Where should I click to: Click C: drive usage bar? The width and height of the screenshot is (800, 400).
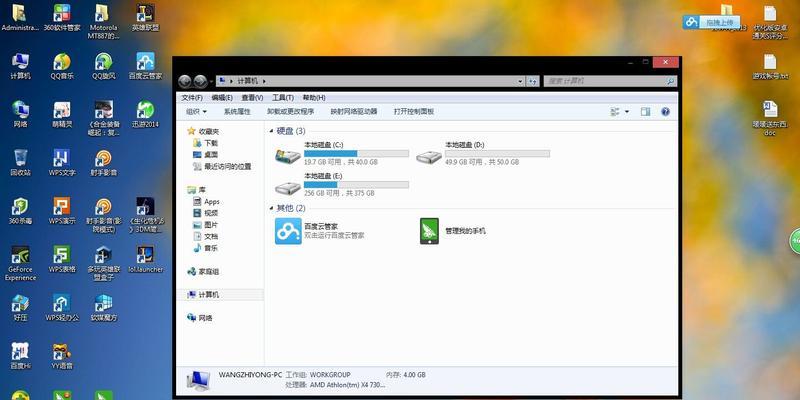pyautogui.click(x=356, y=154)
